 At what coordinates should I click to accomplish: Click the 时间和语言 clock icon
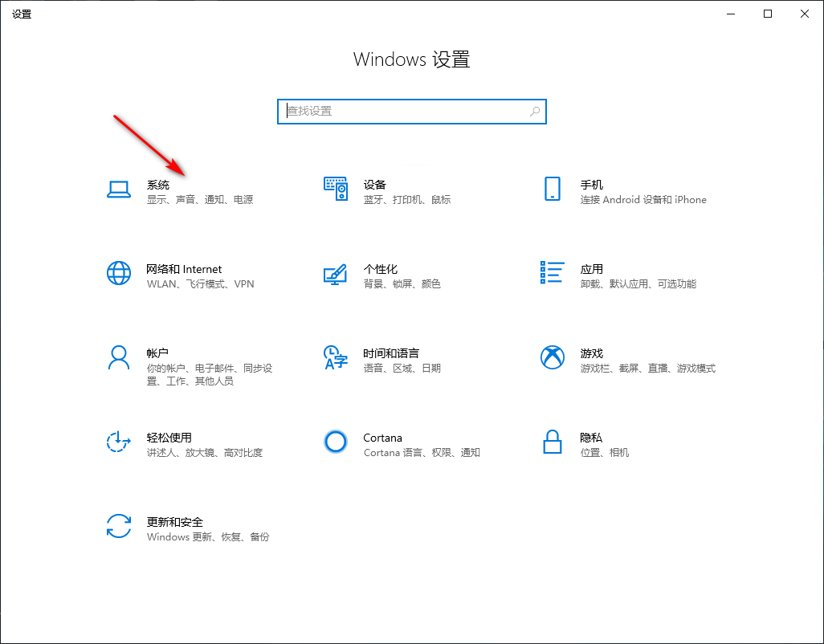[x=336, y=357]
